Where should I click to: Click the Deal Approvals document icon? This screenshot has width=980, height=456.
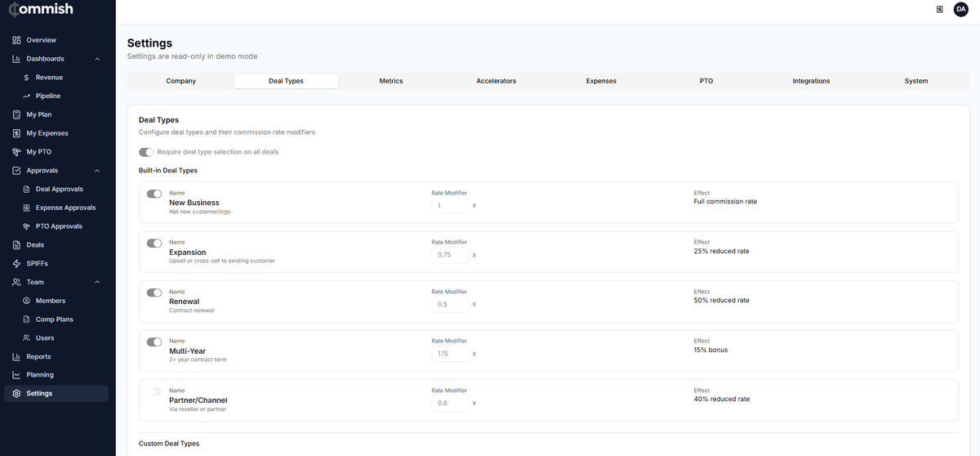[x=27, y=189]
